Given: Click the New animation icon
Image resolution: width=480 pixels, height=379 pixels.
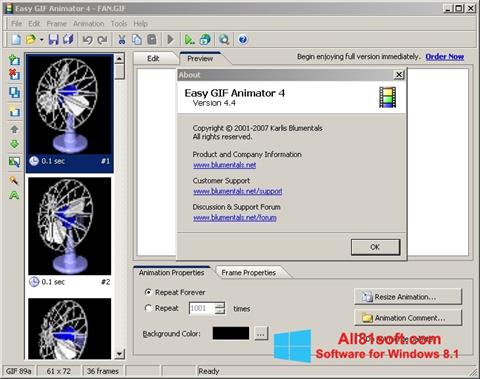Looking at the screenshot, I should coord(16,40).
